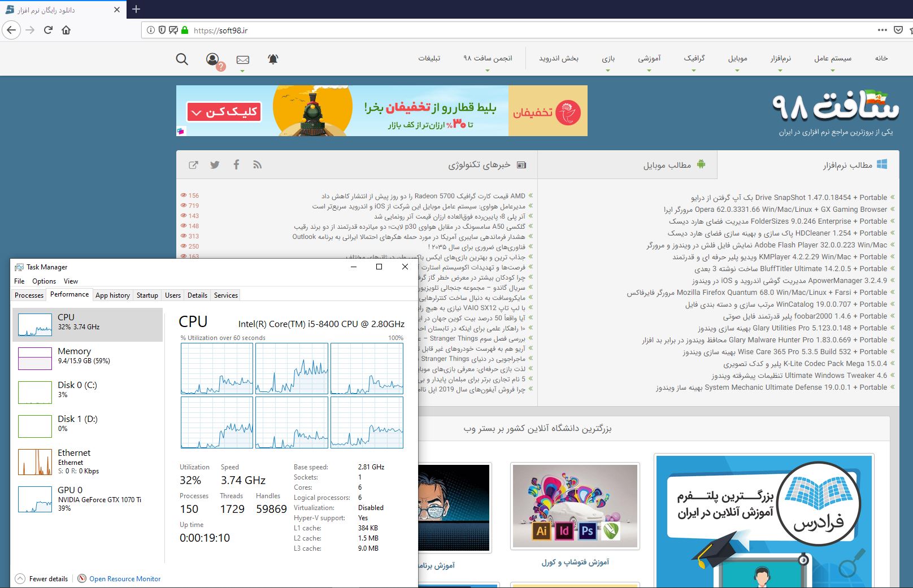This screenshot has height=588, width=913.
Task: Open Opera 62.0.3331.66 download link
Action: click(775, 210)
